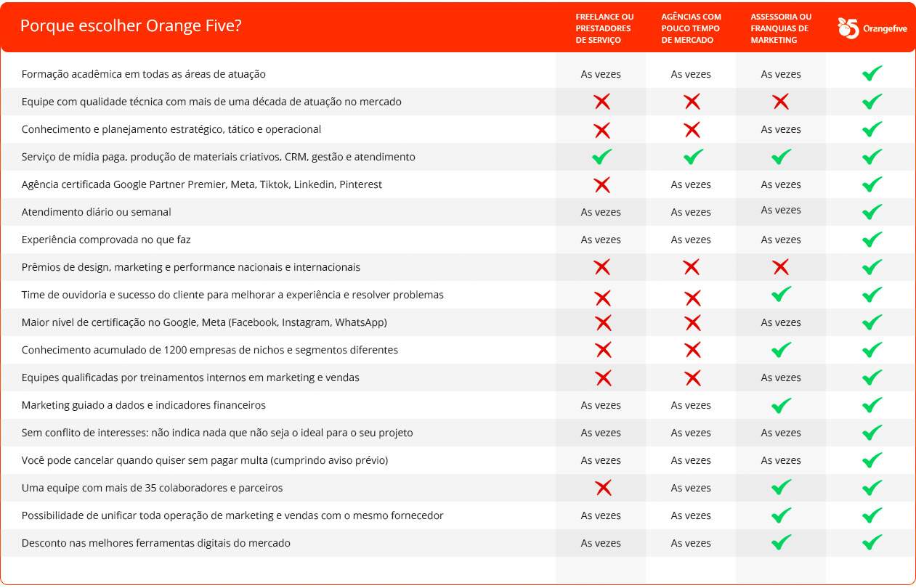Click the Você pode cancelar quando quiser row text
The height and width of the screenshot is (588, 916).
pyautogui.click(x=205, y=460)
